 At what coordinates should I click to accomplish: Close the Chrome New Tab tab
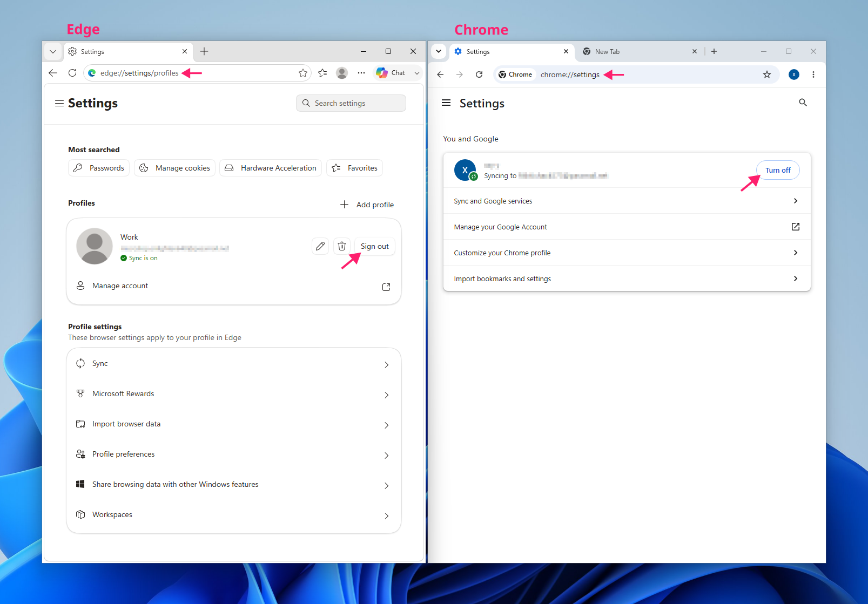point(695,52)
